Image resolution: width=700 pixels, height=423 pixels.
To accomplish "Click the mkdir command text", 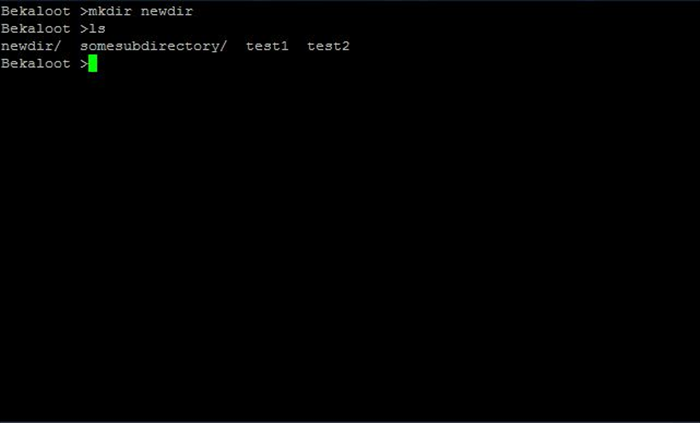I will pos(110,11).
